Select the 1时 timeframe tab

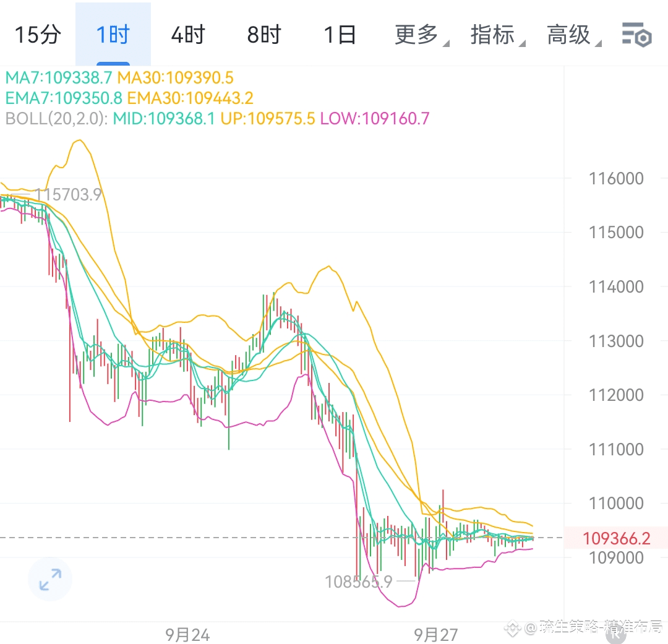click(113, 35)
